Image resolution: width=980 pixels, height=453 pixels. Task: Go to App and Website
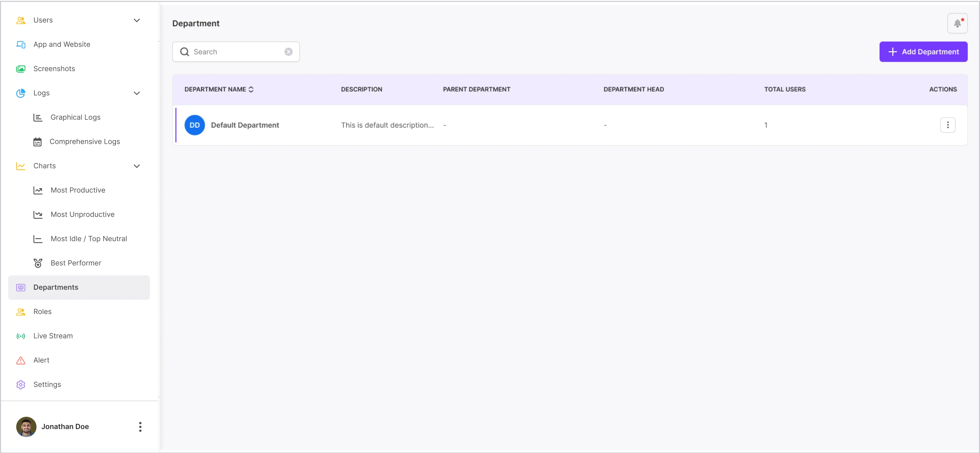click(79, 45)
